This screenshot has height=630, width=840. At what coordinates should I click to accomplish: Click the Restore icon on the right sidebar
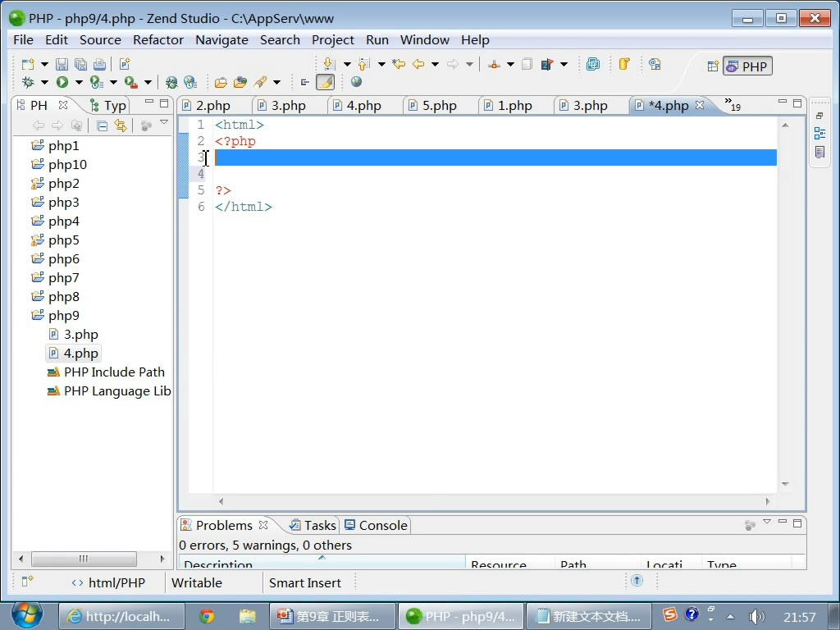[819, 115]
